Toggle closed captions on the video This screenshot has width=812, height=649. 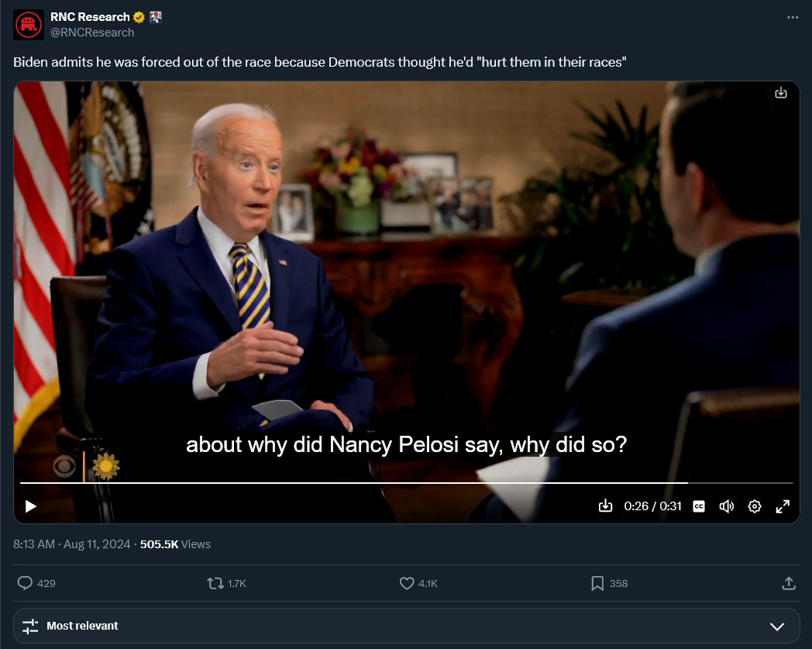[699, 506]
